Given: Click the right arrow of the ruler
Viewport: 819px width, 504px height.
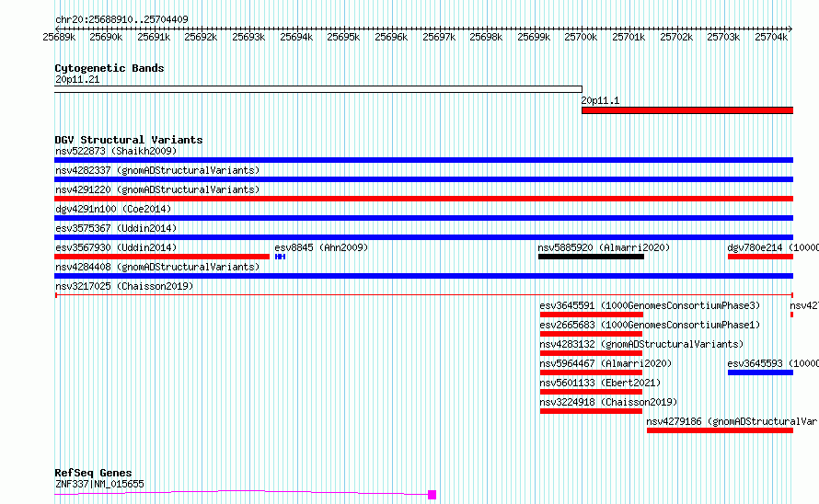Looking at the screenshot, I should tap(790, 29).
